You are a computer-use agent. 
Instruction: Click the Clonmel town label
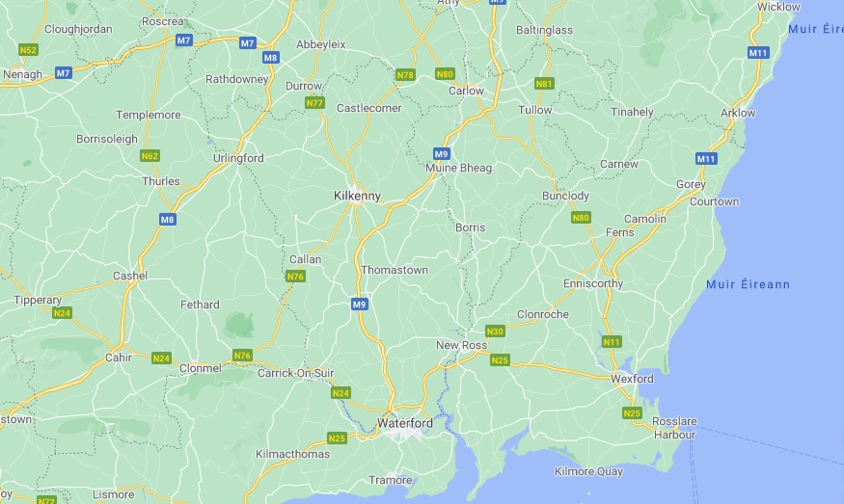[x=201, y=368]
